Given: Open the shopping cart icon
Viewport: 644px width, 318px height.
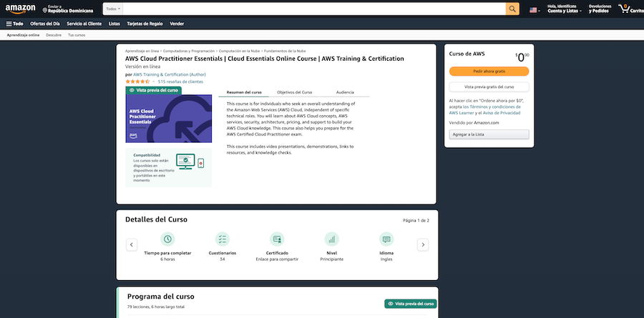Looking at the screenshot, I should [624, 9].
